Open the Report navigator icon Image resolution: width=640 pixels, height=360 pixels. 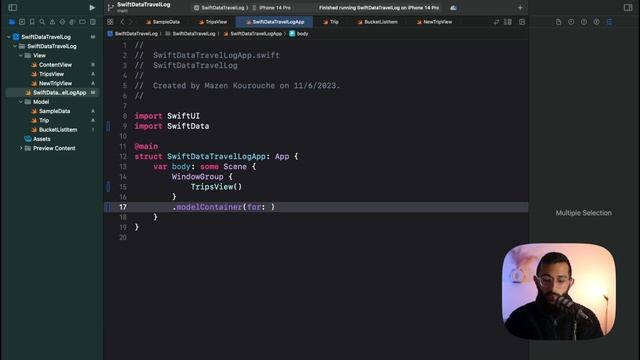(93, 22)
